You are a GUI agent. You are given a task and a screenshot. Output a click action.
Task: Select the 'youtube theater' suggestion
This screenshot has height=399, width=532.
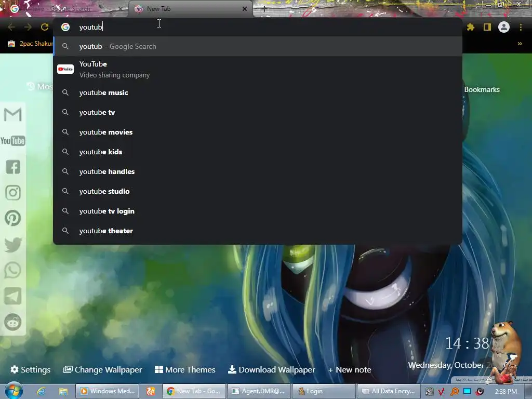click(258, 231)
